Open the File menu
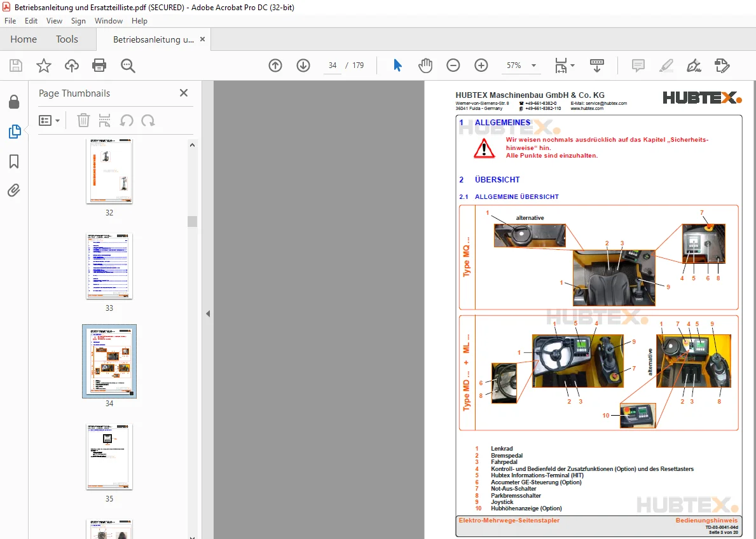The image size is (756, 539). (10, 21)
